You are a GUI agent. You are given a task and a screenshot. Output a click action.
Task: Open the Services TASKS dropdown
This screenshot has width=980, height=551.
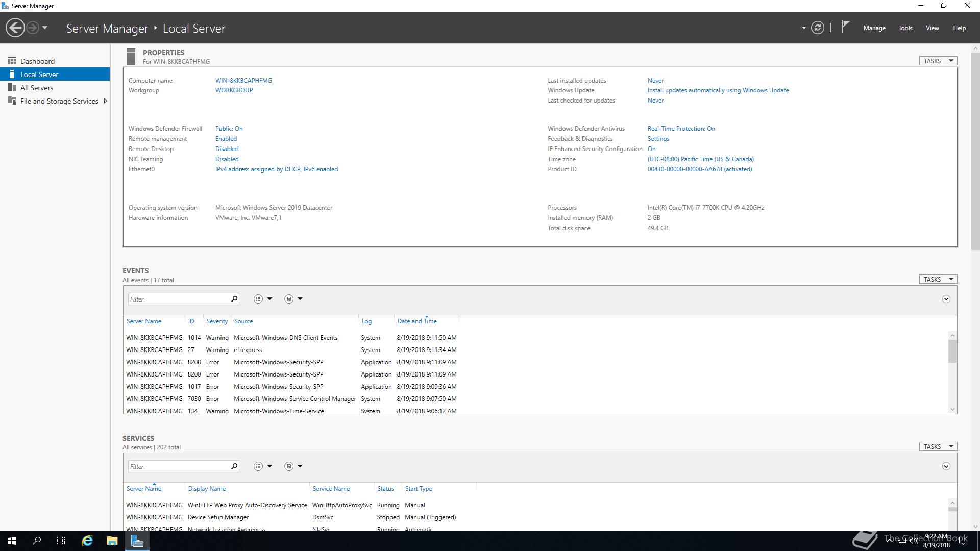tap(938, 446)
